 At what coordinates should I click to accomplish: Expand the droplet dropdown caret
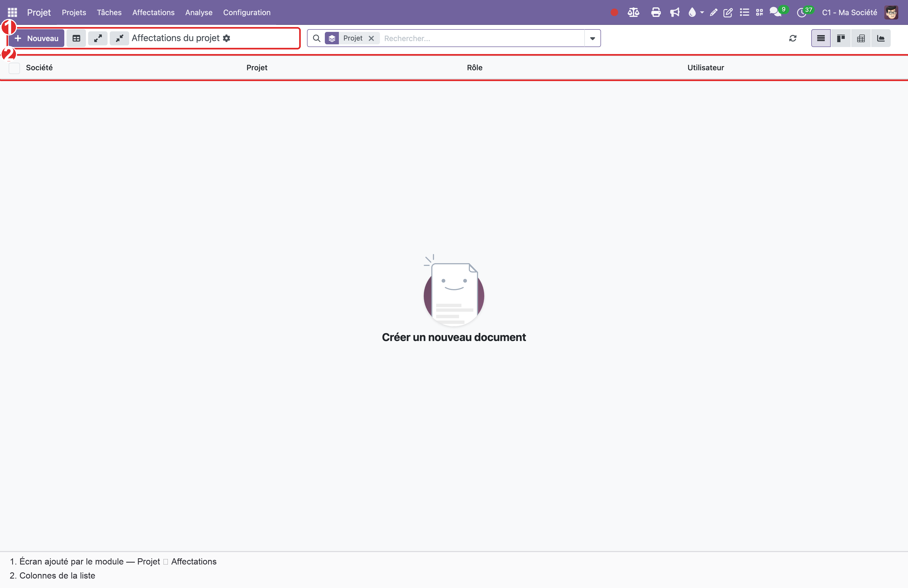(702, 13)
